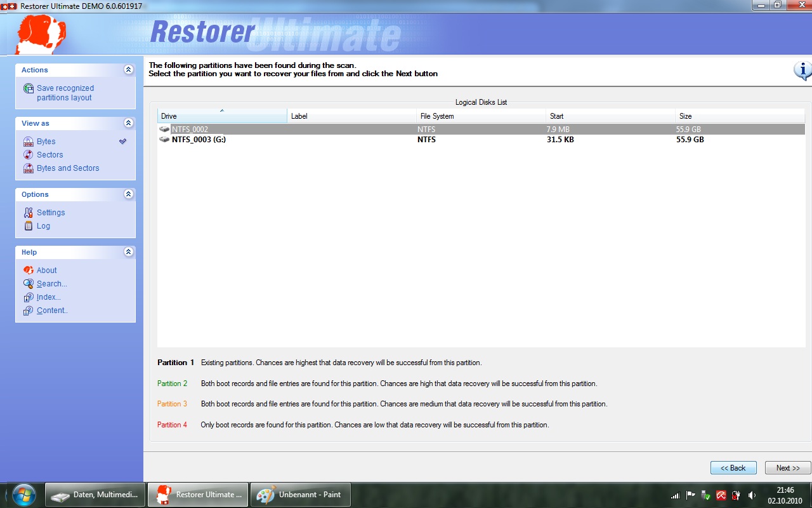Click the power plug tray icon
Screen dimensions: 812x508
click(x=736, y=495)
